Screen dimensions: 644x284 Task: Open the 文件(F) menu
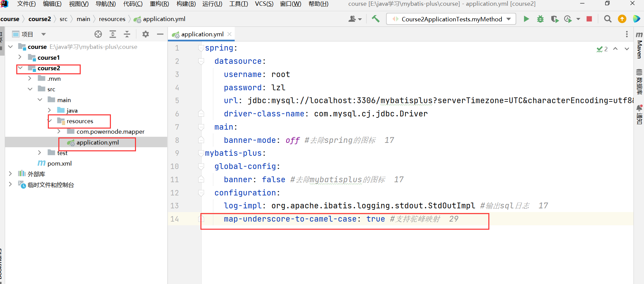point(26,4)
